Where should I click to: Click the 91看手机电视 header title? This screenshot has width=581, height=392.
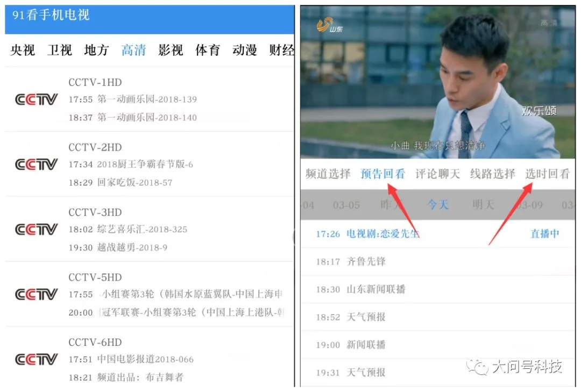pos(51,15)
